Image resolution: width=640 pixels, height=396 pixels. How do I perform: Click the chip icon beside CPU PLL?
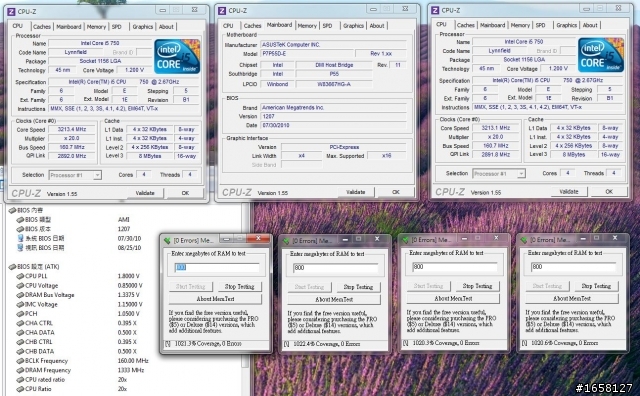coord(20,276)
